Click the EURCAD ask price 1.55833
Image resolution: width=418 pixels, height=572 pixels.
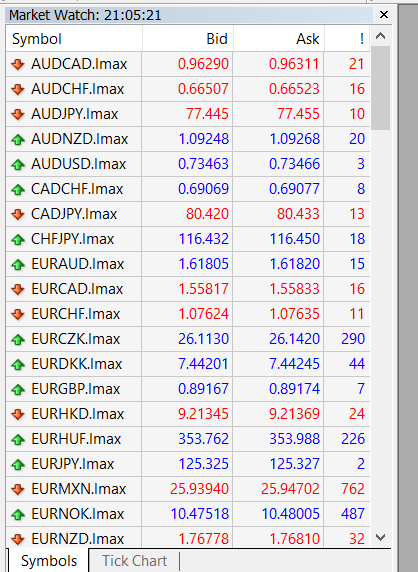[x=294, y=289]
